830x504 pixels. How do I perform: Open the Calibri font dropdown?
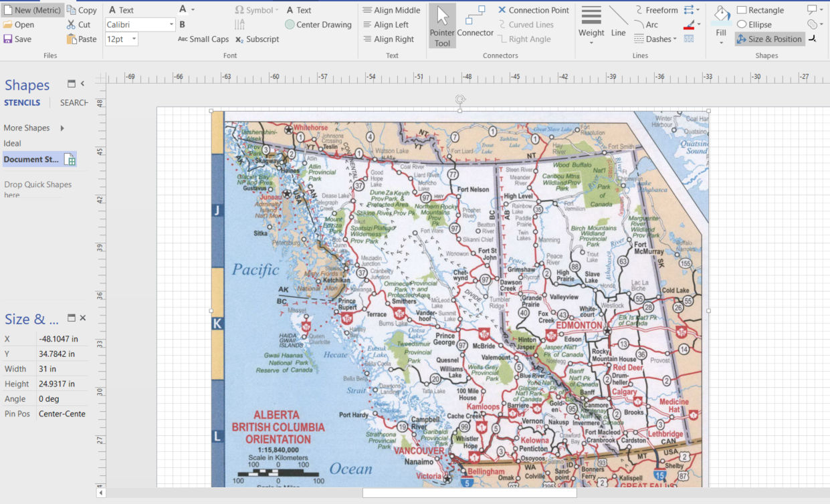[171, 25]
